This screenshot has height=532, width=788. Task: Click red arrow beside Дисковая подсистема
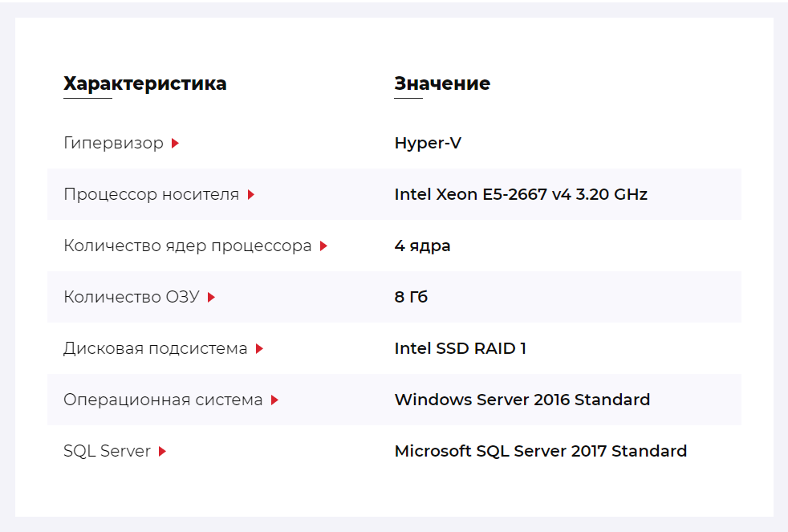pyautogui.click(x=259, y=348)
